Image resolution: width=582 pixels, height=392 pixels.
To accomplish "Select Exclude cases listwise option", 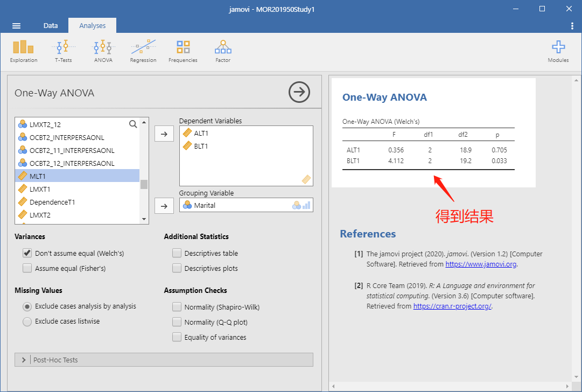I will tap(27, 321).
